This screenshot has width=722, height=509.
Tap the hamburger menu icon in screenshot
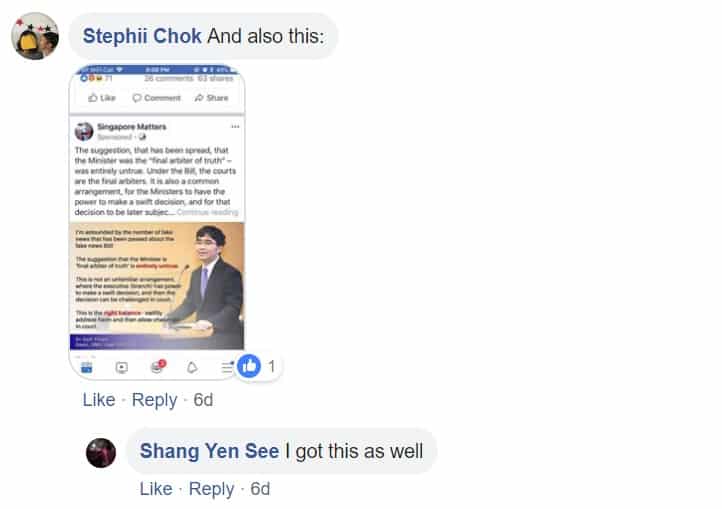[227, 367]
